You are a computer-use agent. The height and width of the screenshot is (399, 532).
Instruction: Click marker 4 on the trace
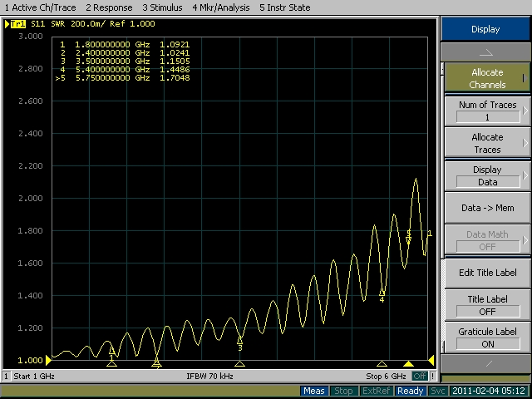[382, 293]
